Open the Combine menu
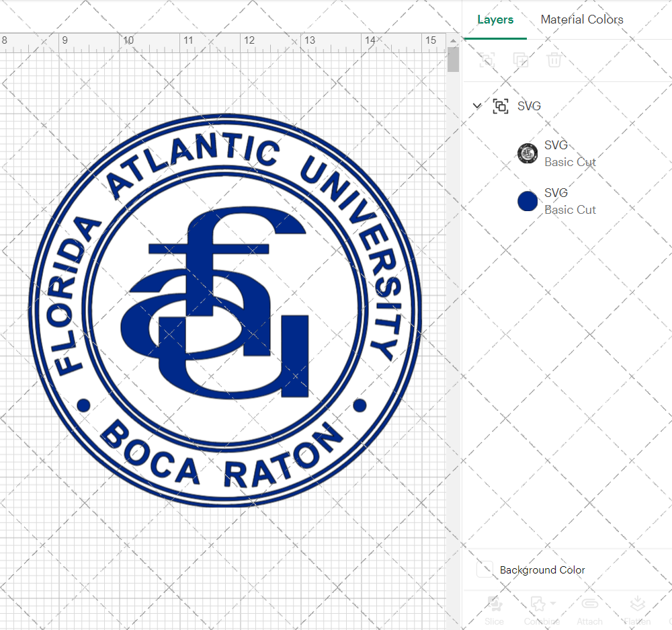The width and height of the screenshot is (672, 630). (x=542, y=611)
